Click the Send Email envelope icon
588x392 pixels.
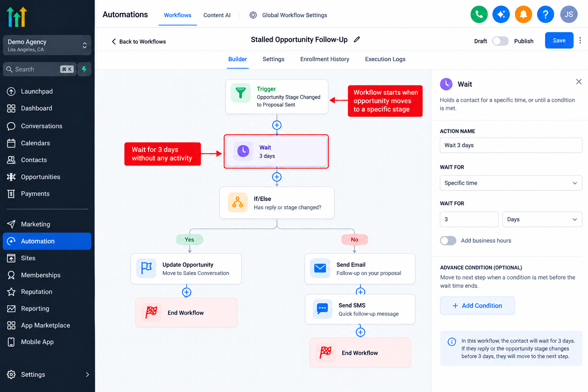point(320,268)
